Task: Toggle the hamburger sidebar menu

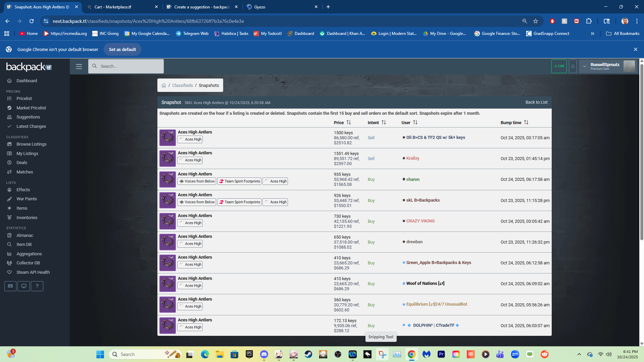Action: tap(79, 66)
